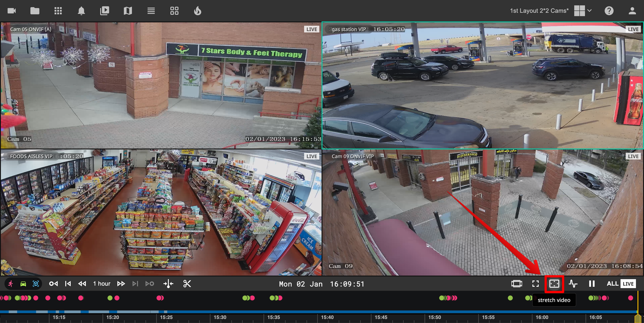Select the scissors clip export tool

187,283
